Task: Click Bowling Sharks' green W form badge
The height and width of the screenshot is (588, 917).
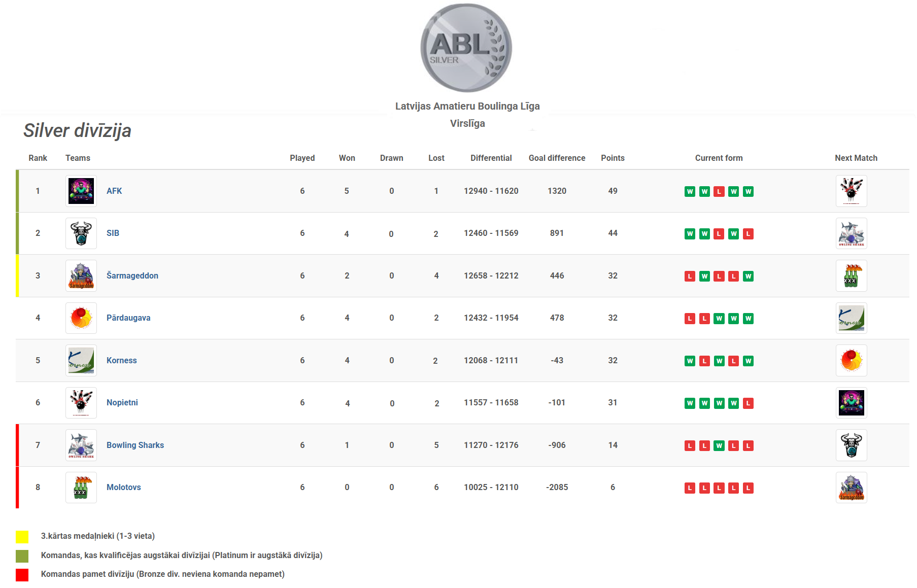Action: click(719, 446)
